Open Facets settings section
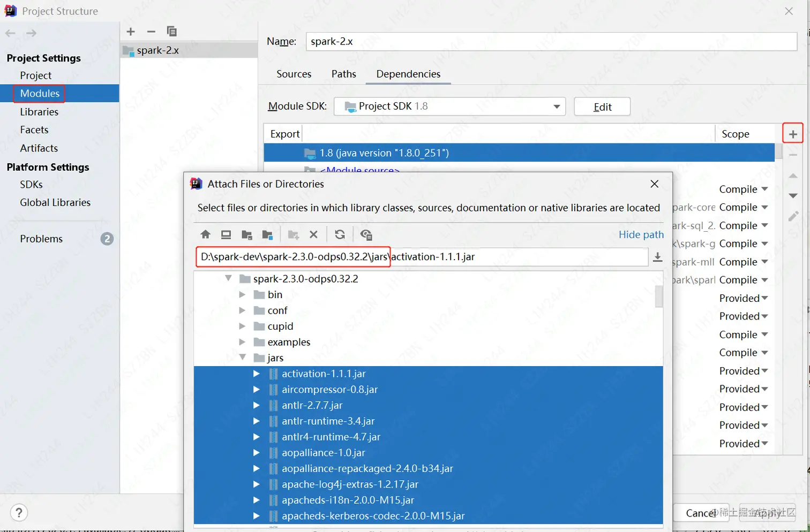Screen dimensions: 810x532 34,130
